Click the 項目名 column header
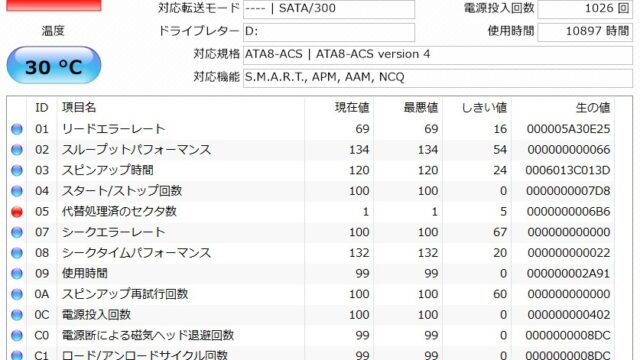 coord(79,107)
